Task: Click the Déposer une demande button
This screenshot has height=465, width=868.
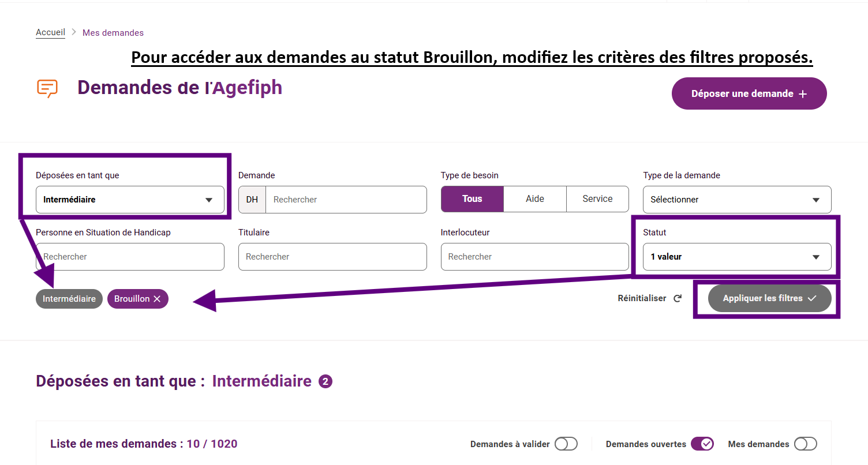Action: [x=749, y=93]
